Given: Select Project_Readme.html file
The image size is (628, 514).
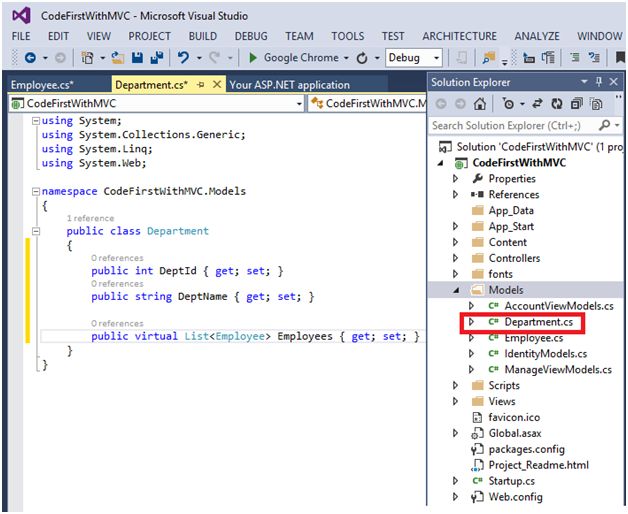Looking at the screenshot, I should tap(539, 465).
